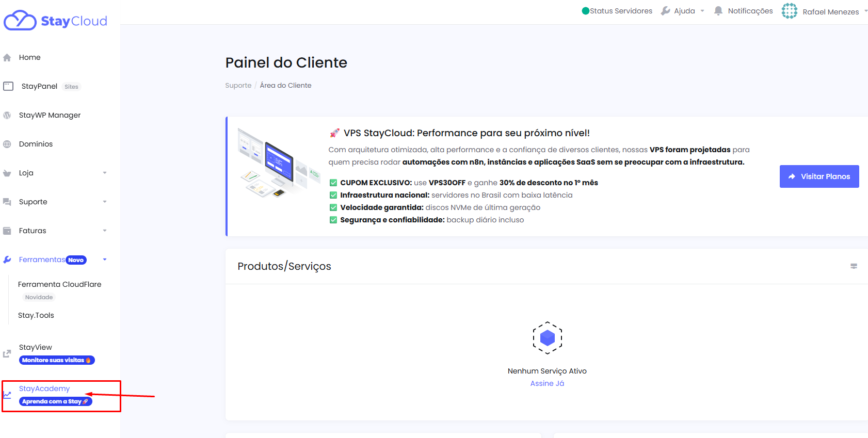The height and width of the screenshot is (438, 868).
Task: Open StayAcademy from the sidebar
Action: click(x=44, y=388)
